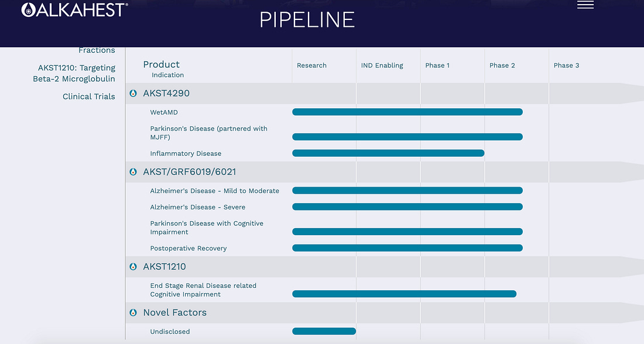Click the Indication subheader text
The width and height of the screenshot is (644, 344).
167,75
